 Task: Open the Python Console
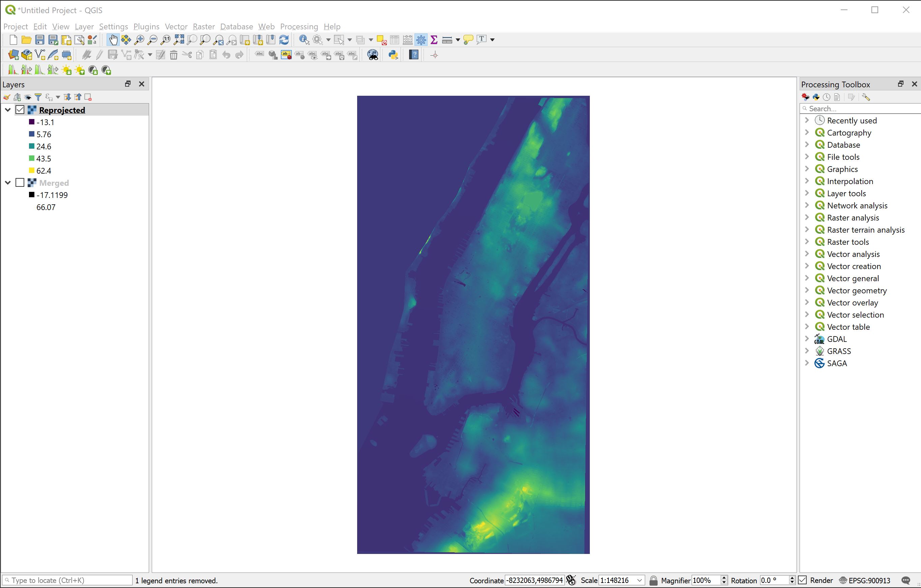393,55
